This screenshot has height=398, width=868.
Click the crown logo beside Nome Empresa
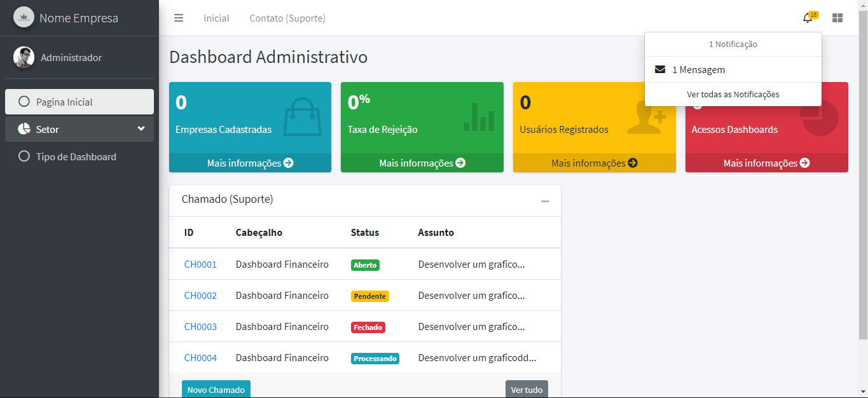(x=24, y=17)
